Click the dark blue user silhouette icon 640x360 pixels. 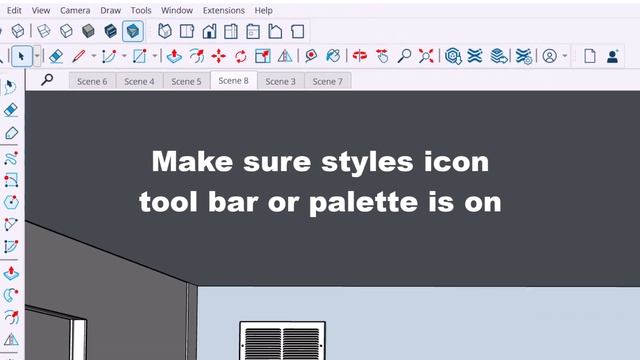[612, 56]
